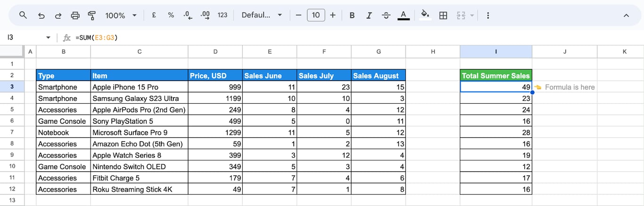Decrease font size with minus button
The image size is (644, 206).
[298, 16]
